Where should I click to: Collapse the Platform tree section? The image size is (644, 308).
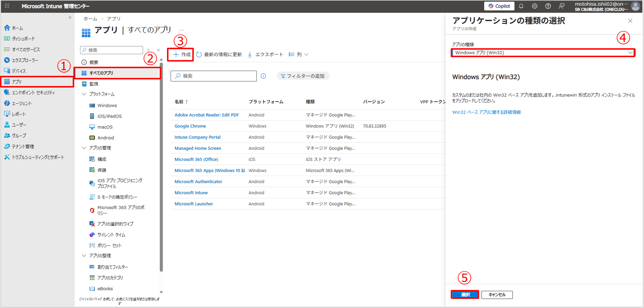coord(84,94)
